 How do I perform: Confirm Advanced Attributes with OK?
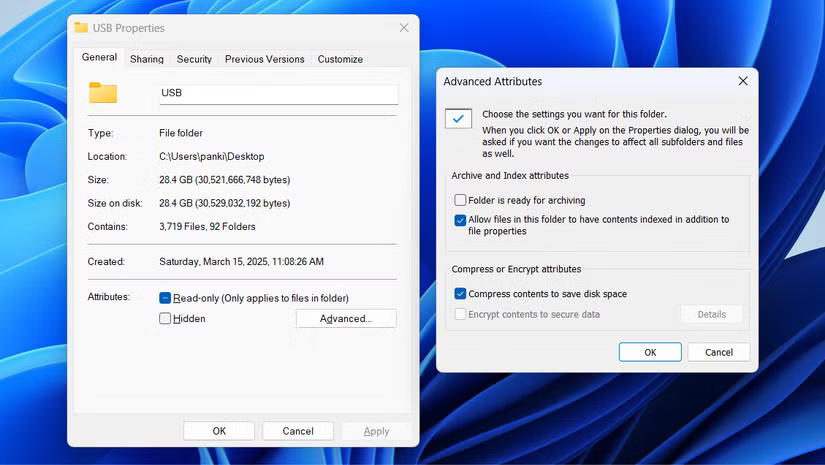[650, 352]
